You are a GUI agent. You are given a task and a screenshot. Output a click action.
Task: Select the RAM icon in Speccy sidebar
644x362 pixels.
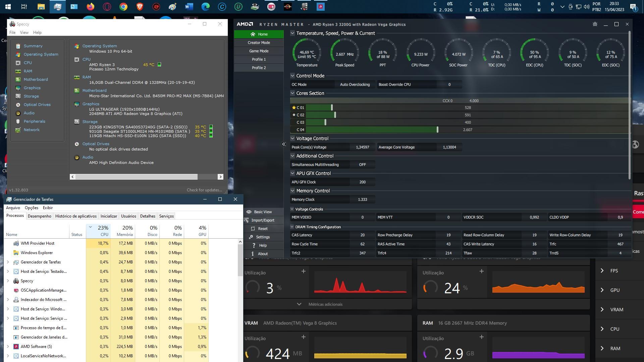[18, 71]
